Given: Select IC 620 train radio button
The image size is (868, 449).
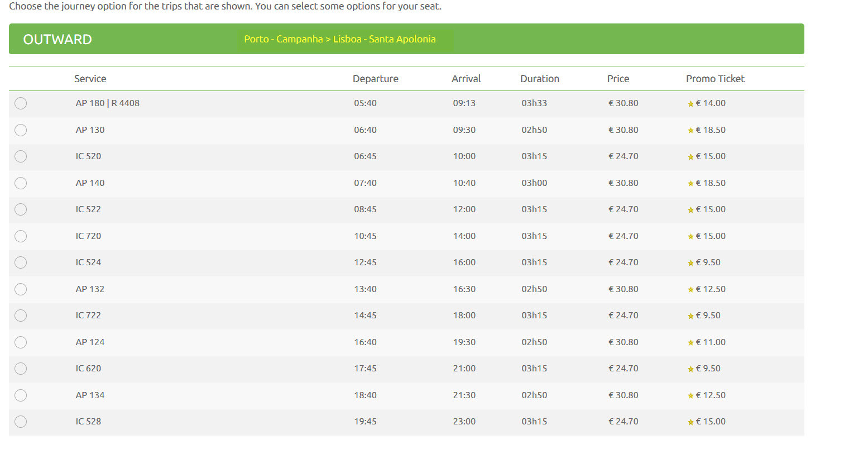Looking at the screenshot, I should pyautogui.click(x=21, y=369).
